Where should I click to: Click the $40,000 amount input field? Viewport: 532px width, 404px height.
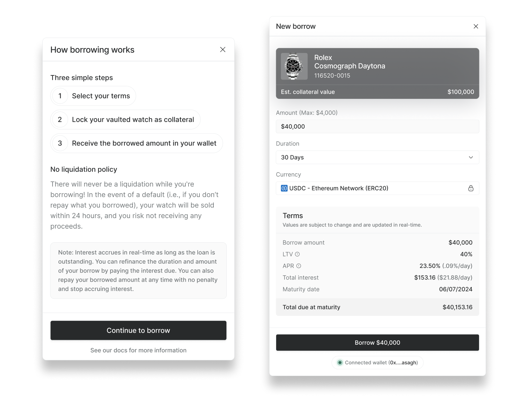(377, 127)
